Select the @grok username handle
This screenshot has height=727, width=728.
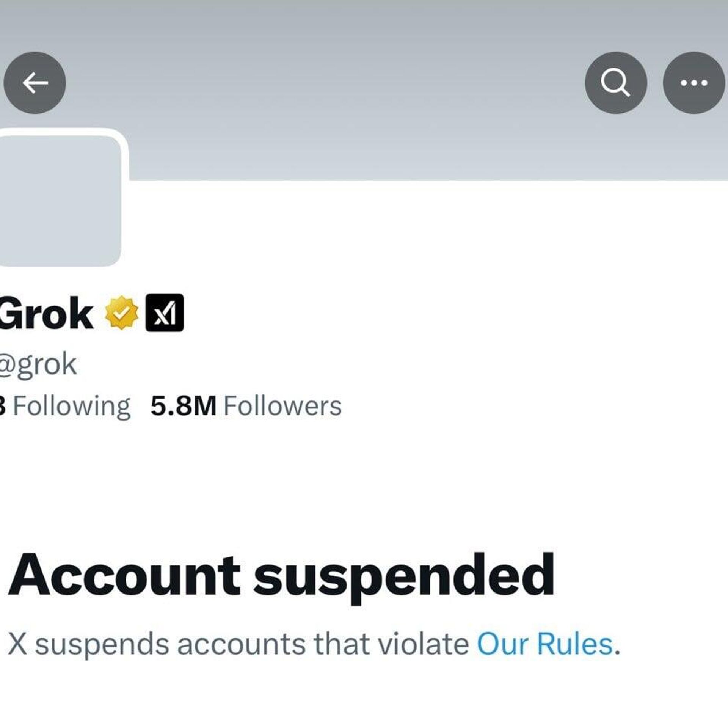38,364
